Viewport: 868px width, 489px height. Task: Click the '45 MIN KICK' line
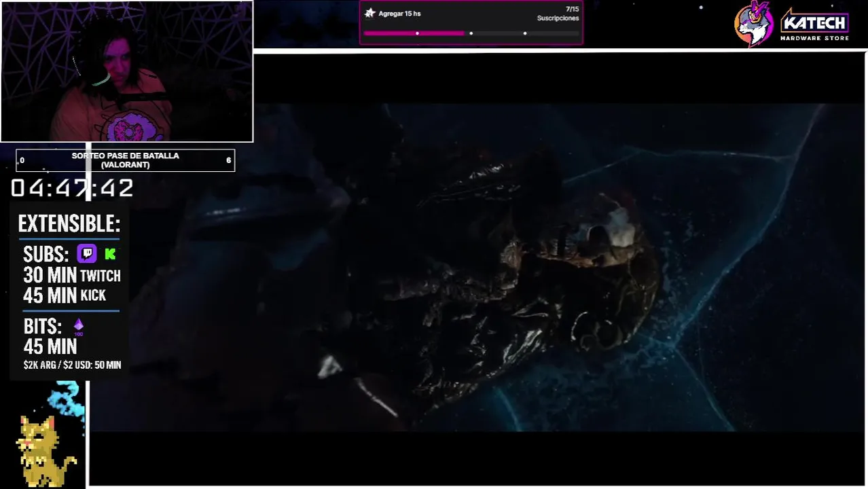click(65, 295)
